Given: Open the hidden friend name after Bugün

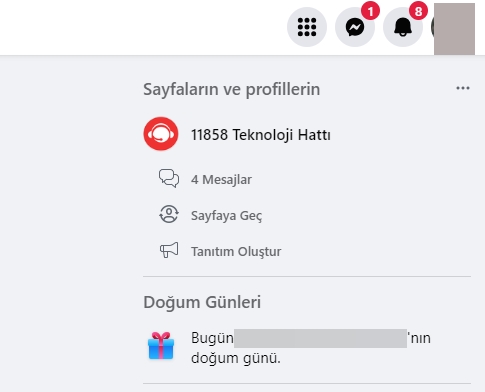Looking at the screenshot, I should click(x=320, y=338).
